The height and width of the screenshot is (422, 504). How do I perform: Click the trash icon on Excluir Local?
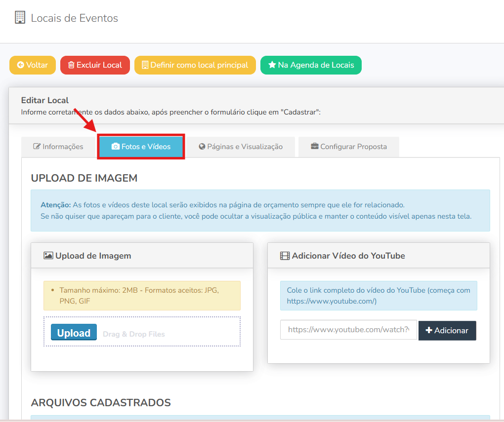[71, 65]
